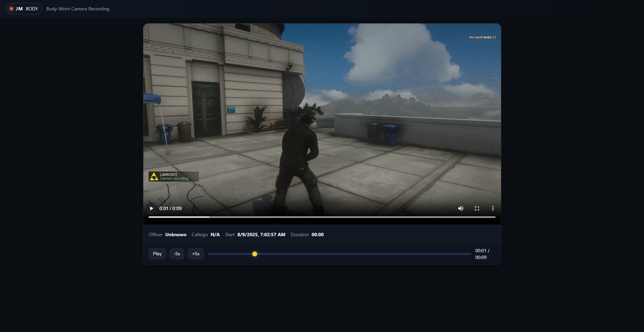The width and height of the screenshot is (644, 332).
Task: Click the 0:01 / 0:09 time in video controls
Action: coord(170,208)
